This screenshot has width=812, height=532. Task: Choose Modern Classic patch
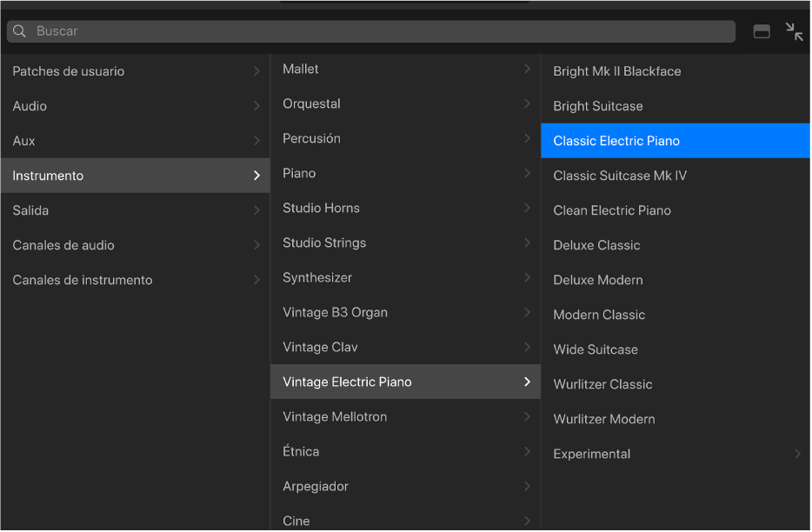tap(676, 315)
